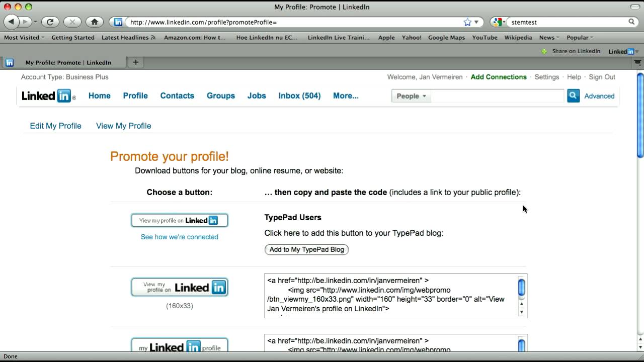Click Add to My TypePad Blog button
The image size is (644, 362).
(x=306, y=249)
